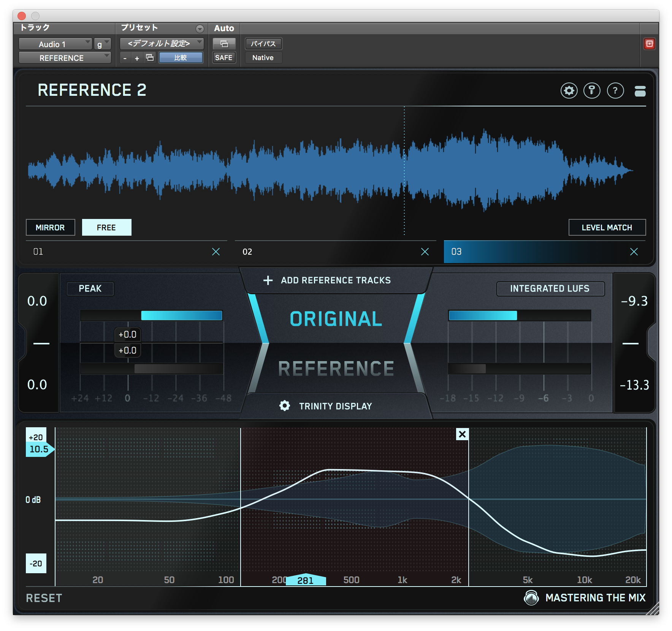Open the Audio 1 track dropdown
The width and height of the screenshot is (672, 631).
(55, 44)
